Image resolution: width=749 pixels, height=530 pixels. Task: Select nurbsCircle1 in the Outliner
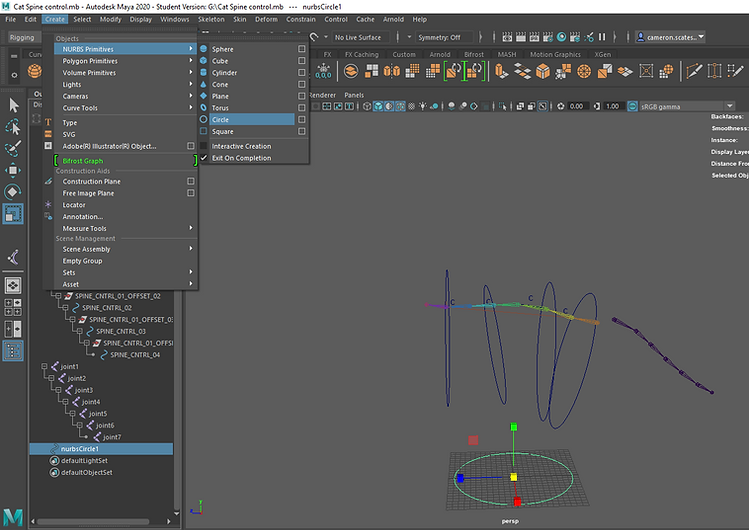coord(101,449)
